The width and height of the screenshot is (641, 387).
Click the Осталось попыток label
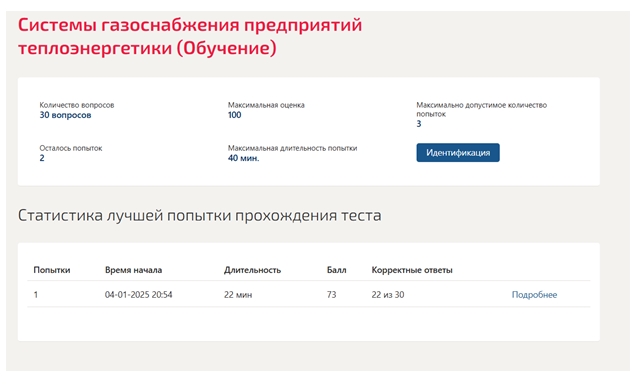[71, 148]
